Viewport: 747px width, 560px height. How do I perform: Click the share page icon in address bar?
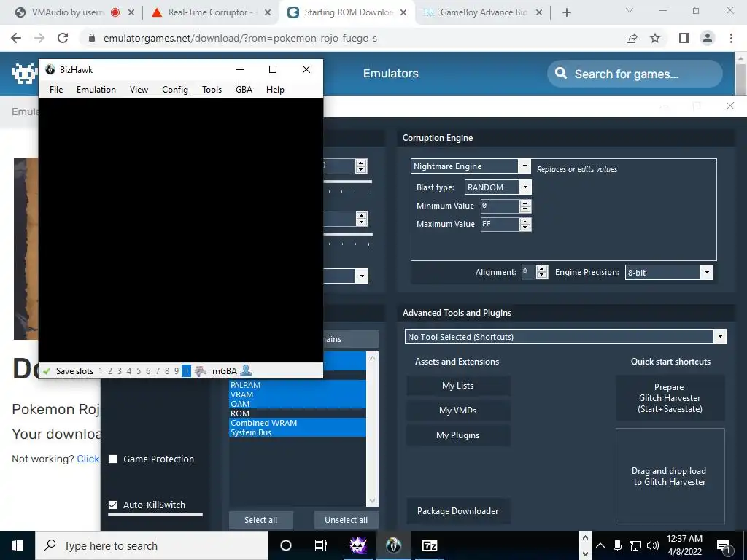[632, 38]
